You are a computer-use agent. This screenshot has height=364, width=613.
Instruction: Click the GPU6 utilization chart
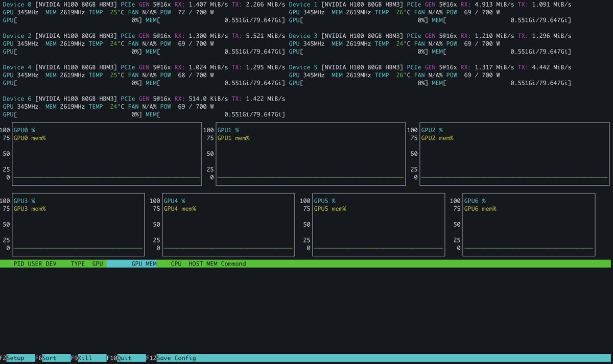[529, 224]
